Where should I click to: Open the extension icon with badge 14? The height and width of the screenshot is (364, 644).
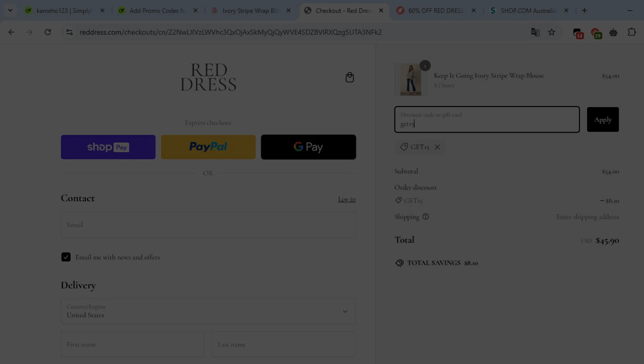(578, 33)
